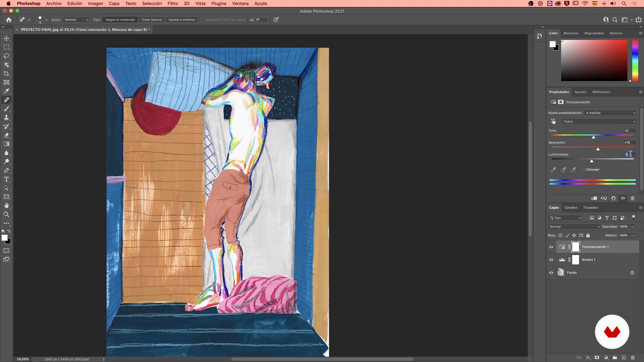The height and width of the screenshot is (362, 644).
Task: Open the Imagen menu
Action: point(95,4)
